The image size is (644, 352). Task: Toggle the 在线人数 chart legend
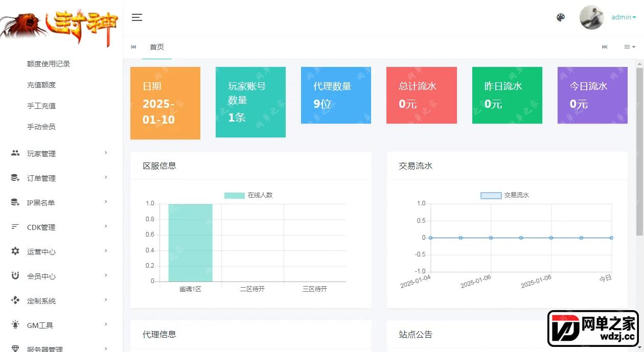[248, 195]
